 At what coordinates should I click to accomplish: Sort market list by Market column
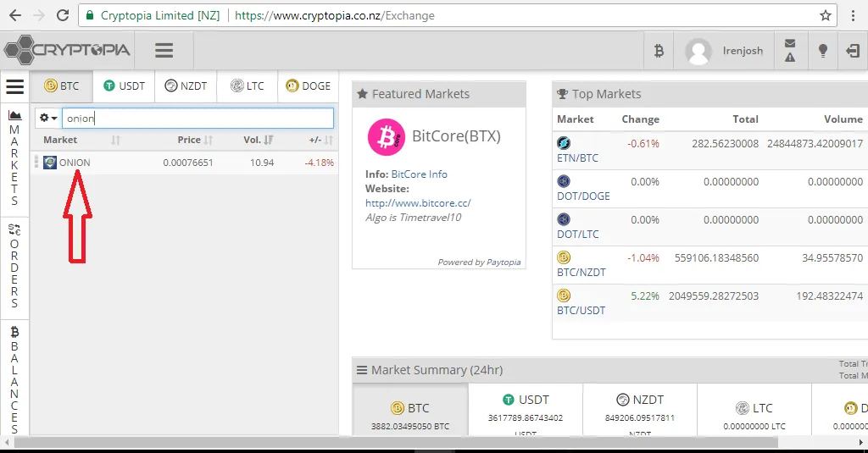[82, 140]
